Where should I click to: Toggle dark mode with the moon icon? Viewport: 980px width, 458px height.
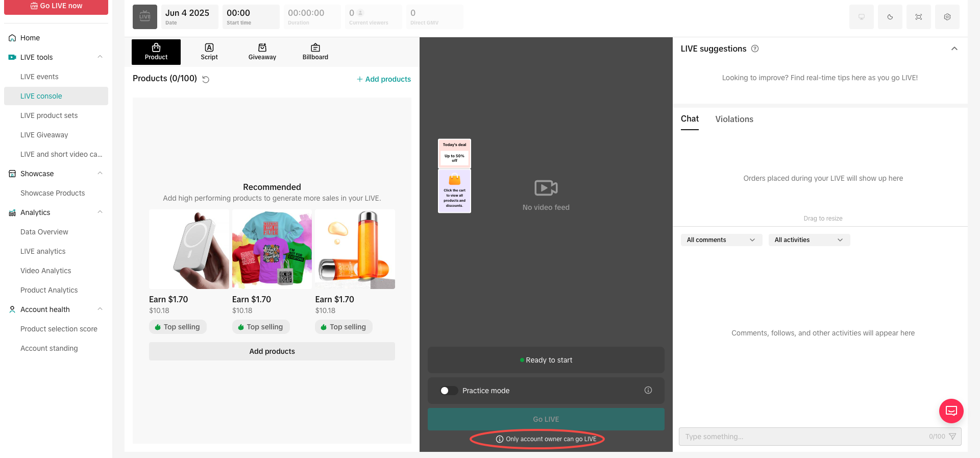pyautogui.click(x=890, y=17)
